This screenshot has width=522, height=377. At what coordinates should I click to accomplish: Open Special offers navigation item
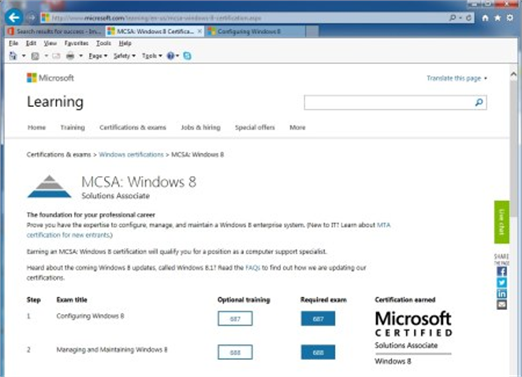pos(255,127)
